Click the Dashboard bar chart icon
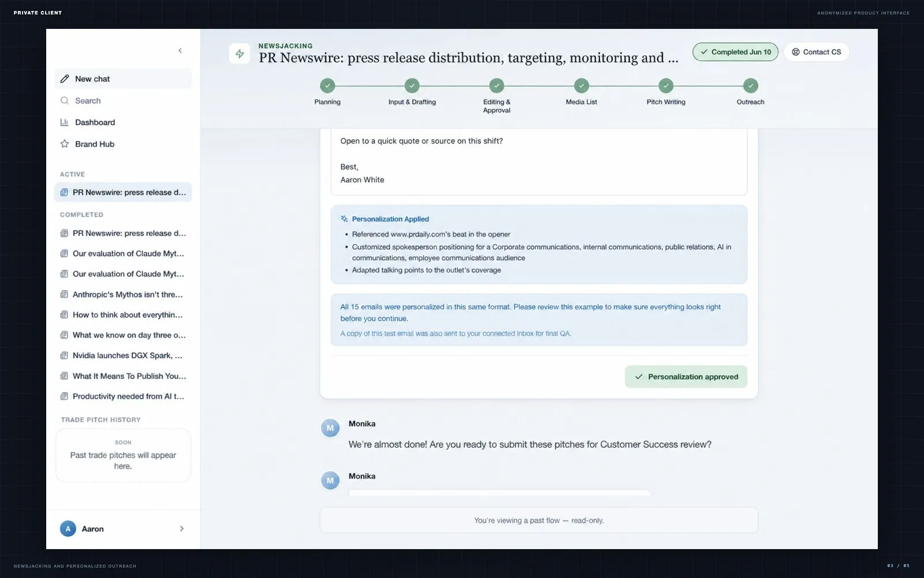 [x=65, y=123]
